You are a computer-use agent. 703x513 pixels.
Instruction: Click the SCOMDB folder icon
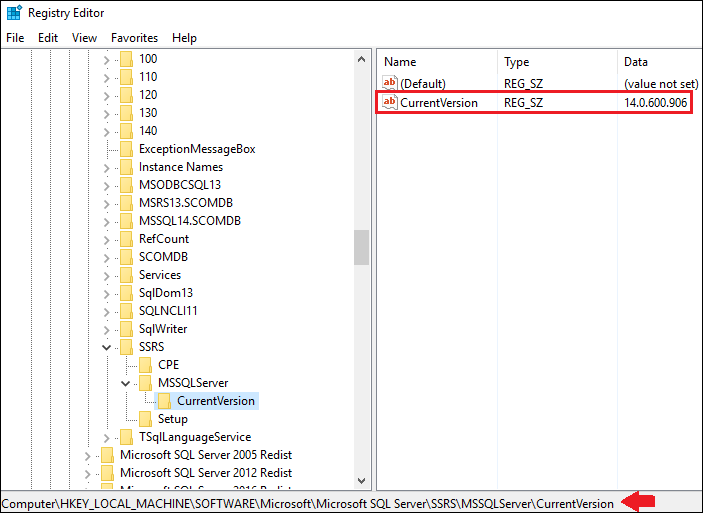pos(126,256)
